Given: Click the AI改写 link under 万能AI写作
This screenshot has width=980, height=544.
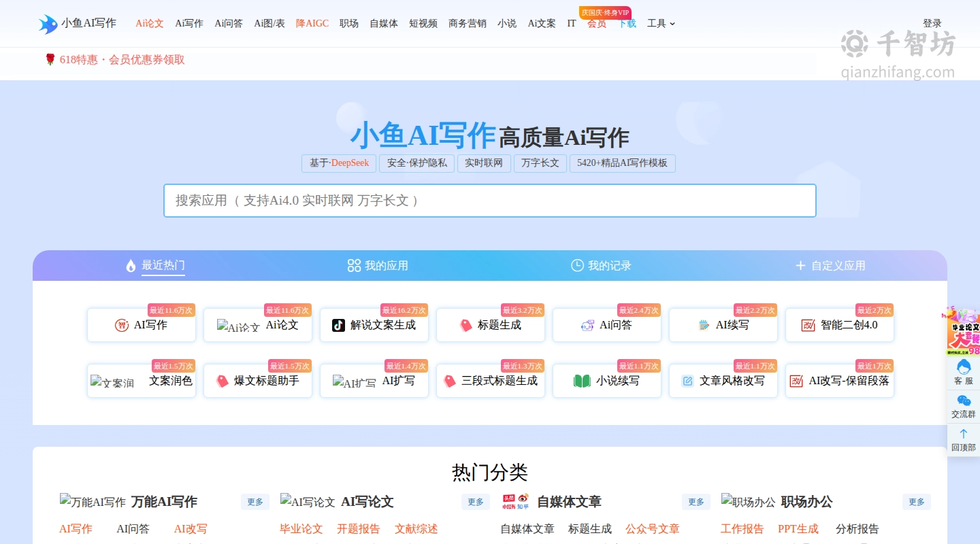Looking at the screenshot, I should click(x=191, y=529).
